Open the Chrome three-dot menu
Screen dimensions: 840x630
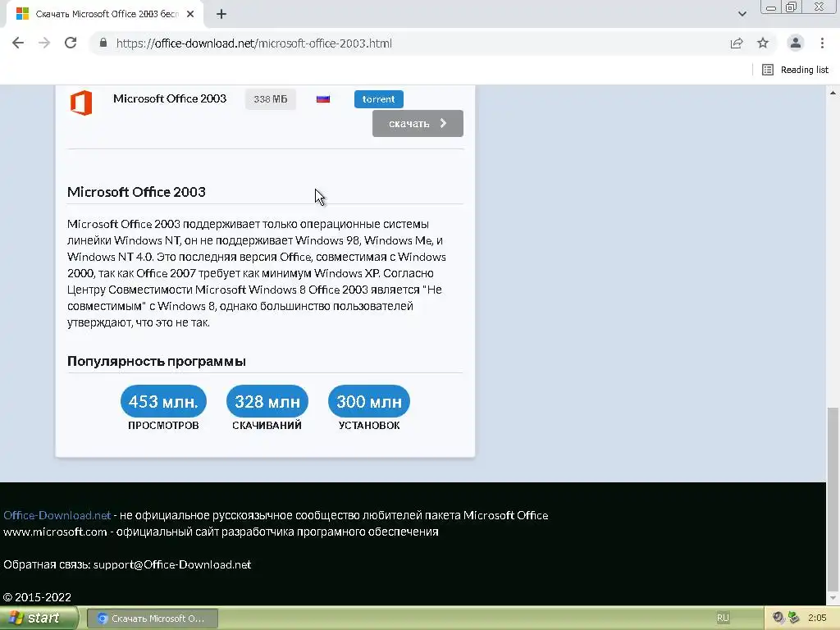coord(822,43)
